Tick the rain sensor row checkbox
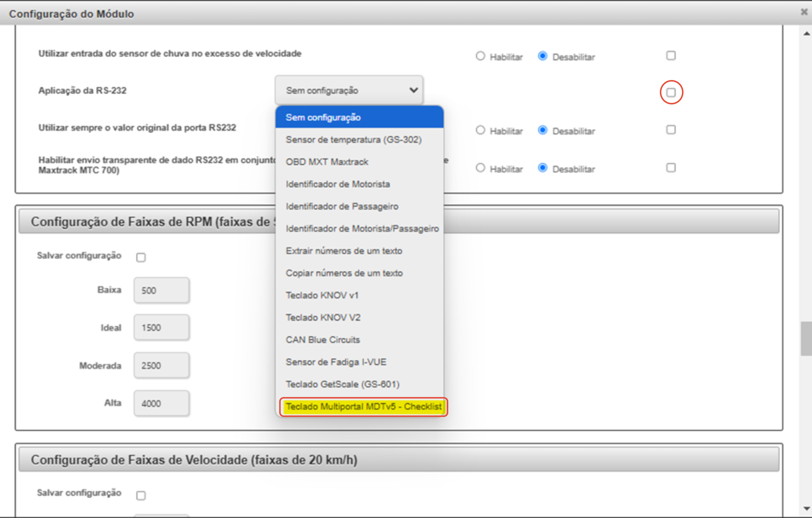This screenshot has width=812, height=518. [671, 56]
